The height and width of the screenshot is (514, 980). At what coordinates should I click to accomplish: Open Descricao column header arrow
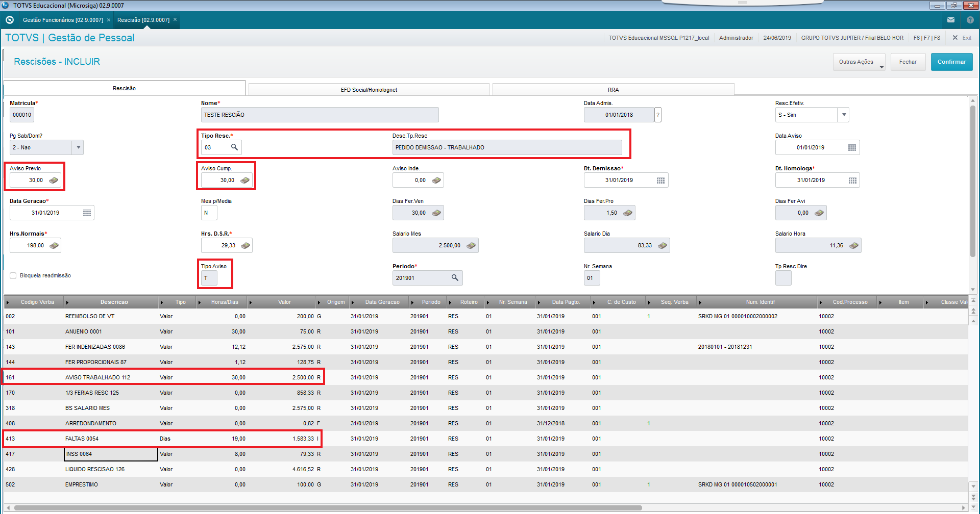click(x=67, y=302)
